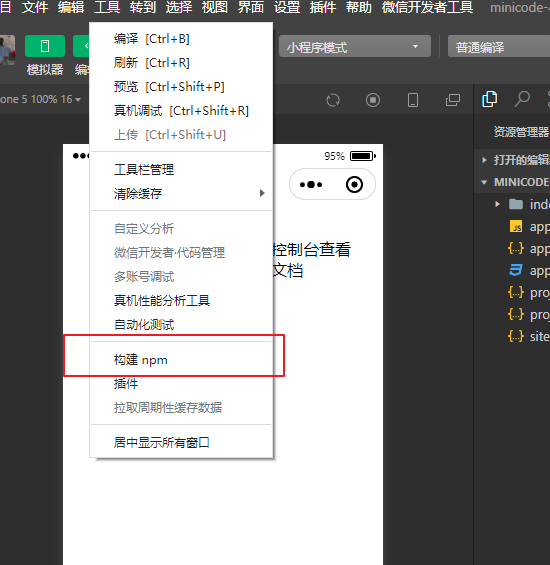Click the mini program capsule more-dots button

(311, 184)
